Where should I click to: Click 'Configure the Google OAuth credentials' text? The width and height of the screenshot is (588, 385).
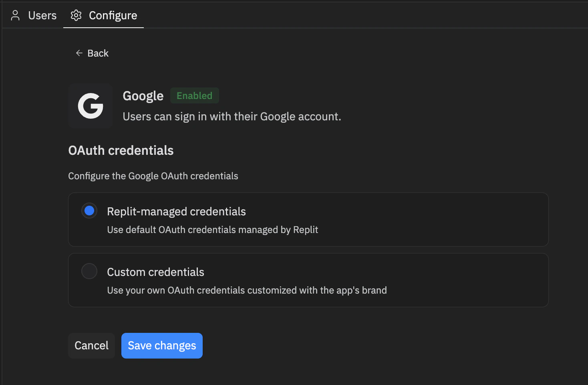tap(153, 176)
